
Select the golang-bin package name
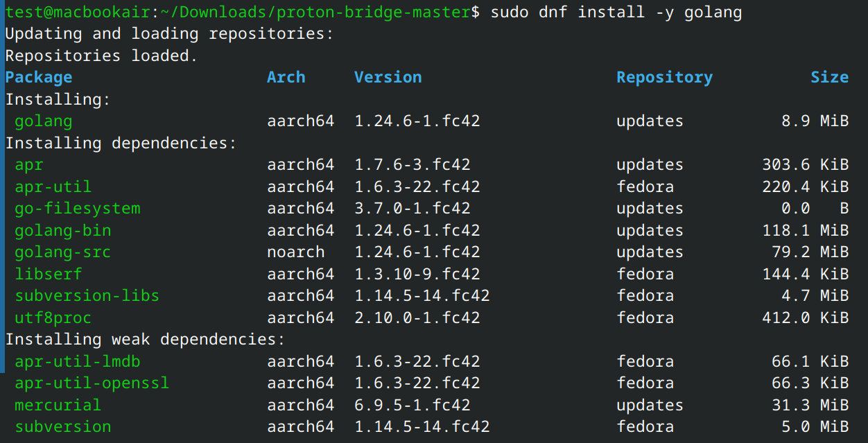click(x=62, y=230)
